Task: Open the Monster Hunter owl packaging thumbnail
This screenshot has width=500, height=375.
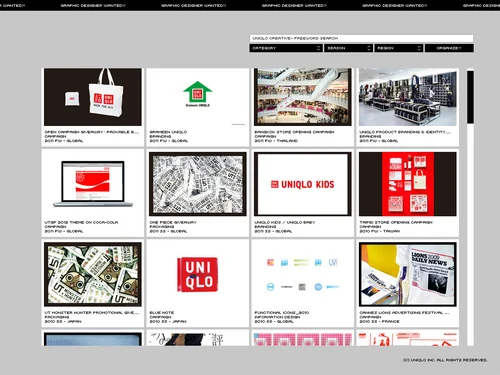Action: [x=93, y=274]
